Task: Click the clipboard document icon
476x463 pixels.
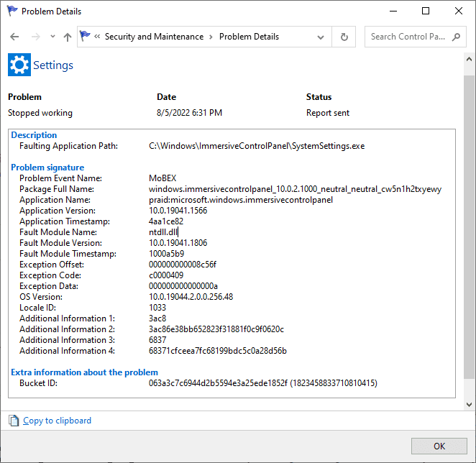Action: tap(14, 421)
